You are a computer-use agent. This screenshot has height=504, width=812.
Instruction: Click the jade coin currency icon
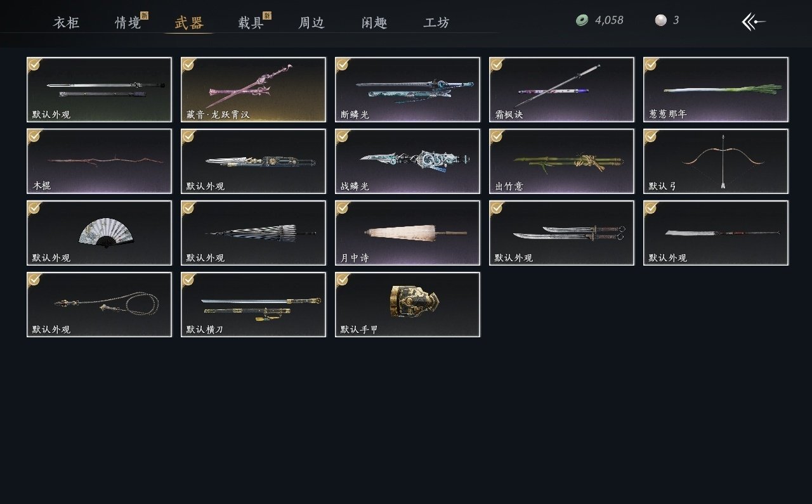tap(582, 20)
